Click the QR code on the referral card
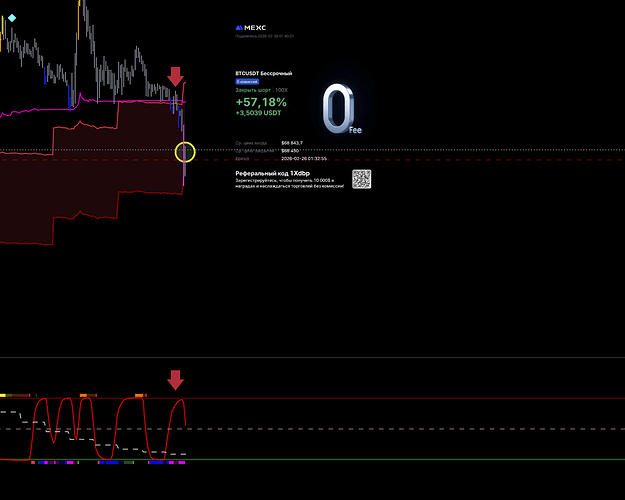 [x=362, y=179]
